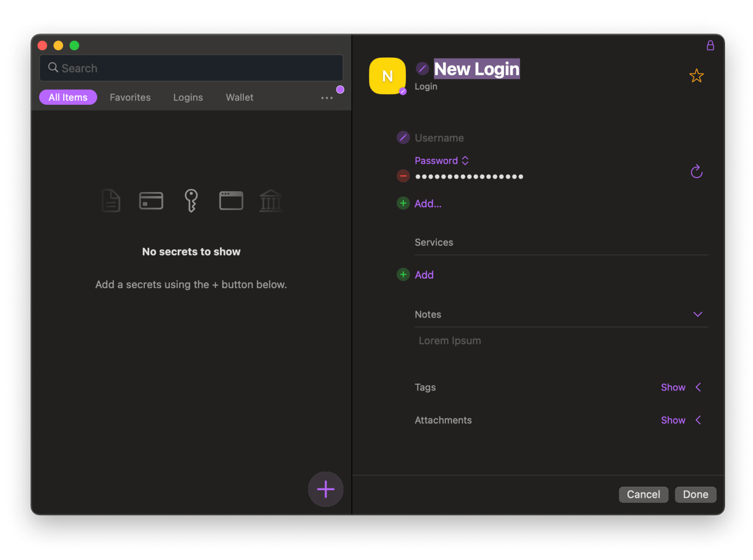This screenshot has width=753, height=560.
Task: Click the yellow N item icon
Action: [x=387, y=76]
